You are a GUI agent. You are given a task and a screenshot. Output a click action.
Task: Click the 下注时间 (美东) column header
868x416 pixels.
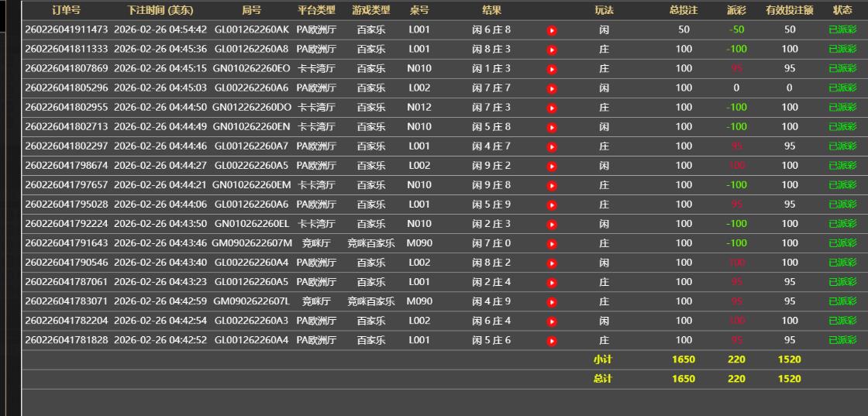click(x=160, y=10)
